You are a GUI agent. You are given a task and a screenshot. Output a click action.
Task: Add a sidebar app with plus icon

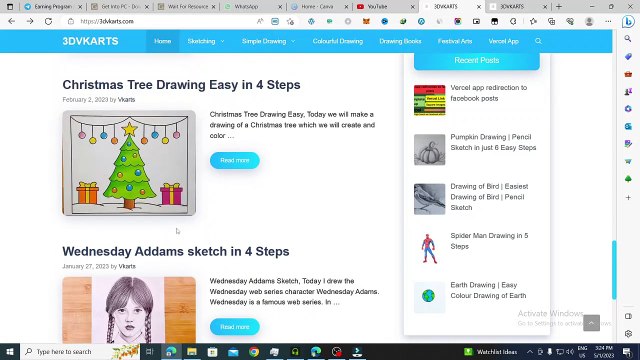click(x=628, y=198)
